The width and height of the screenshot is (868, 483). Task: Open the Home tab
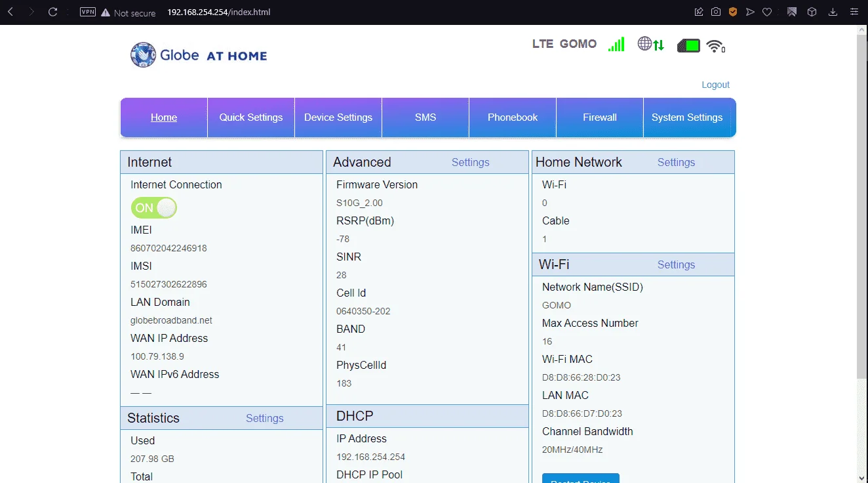[164, 117]
